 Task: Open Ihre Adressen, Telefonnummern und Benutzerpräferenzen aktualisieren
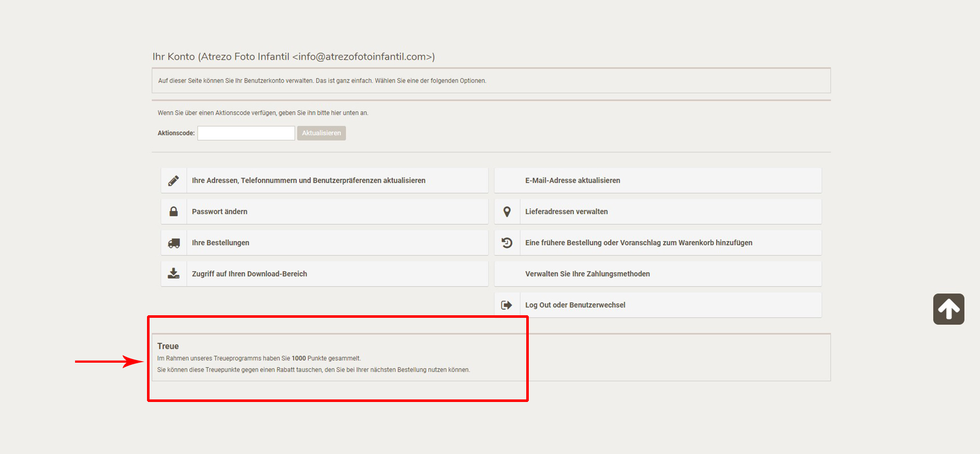coord(308,181)
